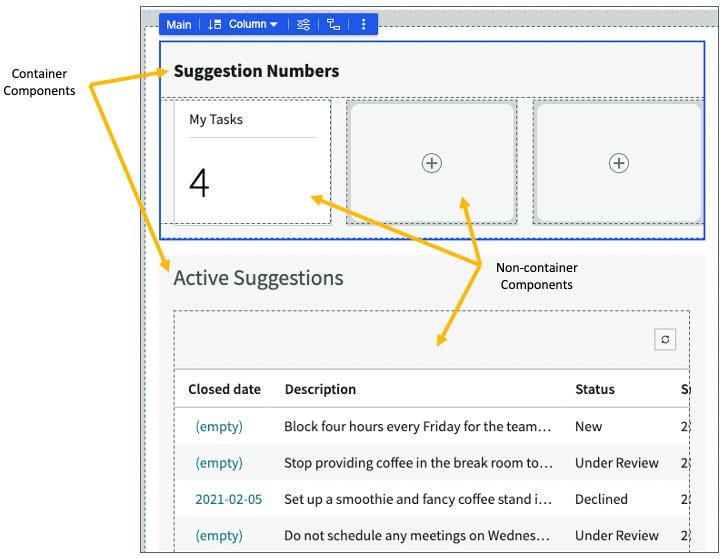
Task: Click description 'Block four hours every Friday'
Action: [418, 427]
